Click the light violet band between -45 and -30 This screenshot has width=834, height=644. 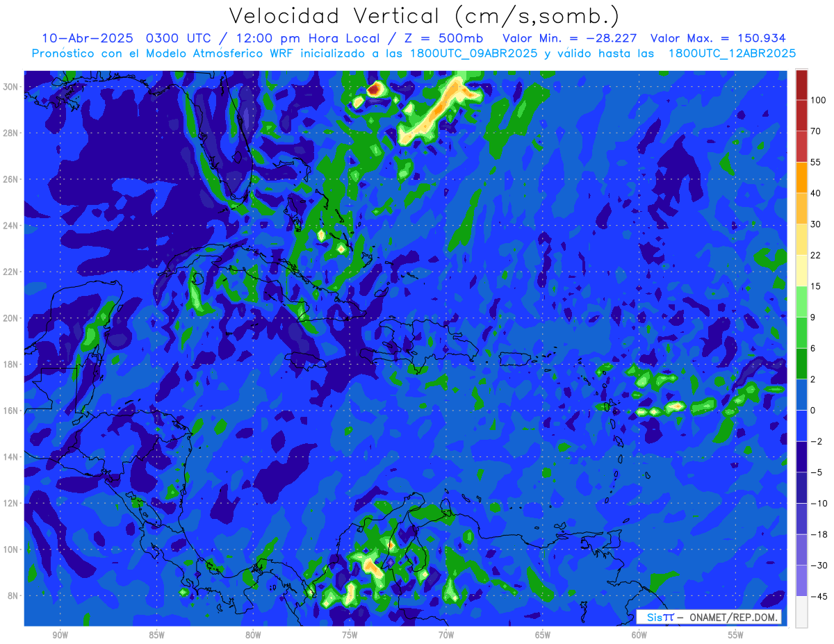click(801, 581)
